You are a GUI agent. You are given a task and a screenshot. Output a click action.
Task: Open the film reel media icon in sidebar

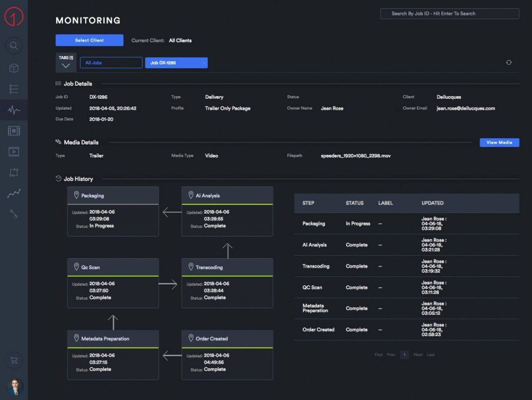coord(14,131)
